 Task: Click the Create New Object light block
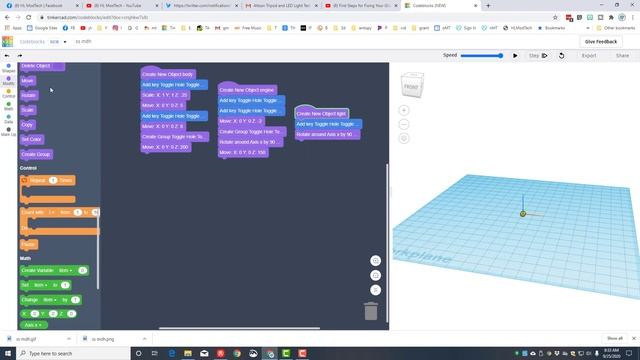pyautogui.click(x=322, y=113)
